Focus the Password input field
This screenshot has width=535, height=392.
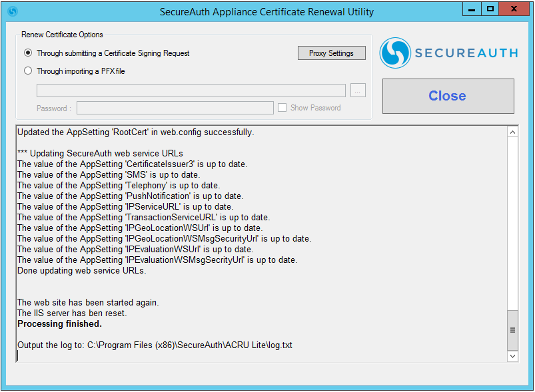click(x=175, y=108)
